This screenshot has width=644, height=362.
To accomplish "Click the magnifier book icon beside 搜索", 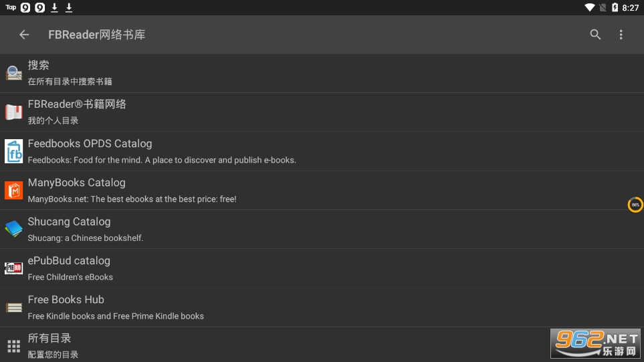I will pyautogui.click(x=14, y=73).
